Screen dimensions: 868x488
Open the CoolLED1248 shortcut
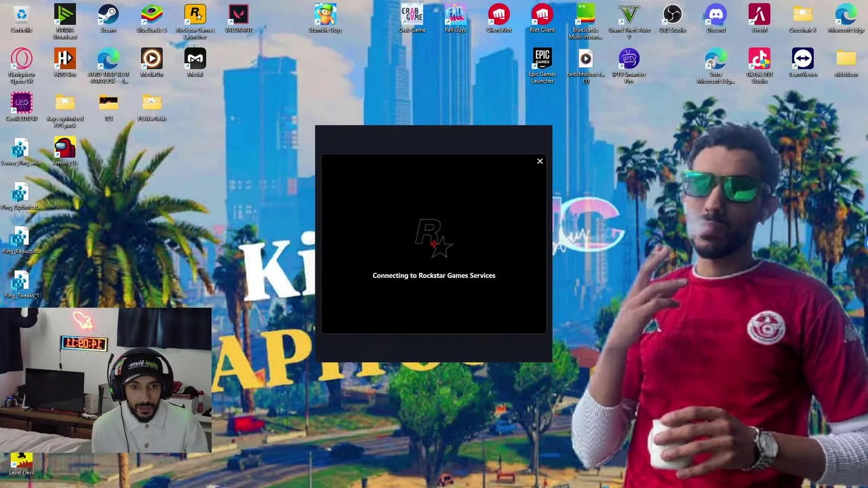click(22, 107)
